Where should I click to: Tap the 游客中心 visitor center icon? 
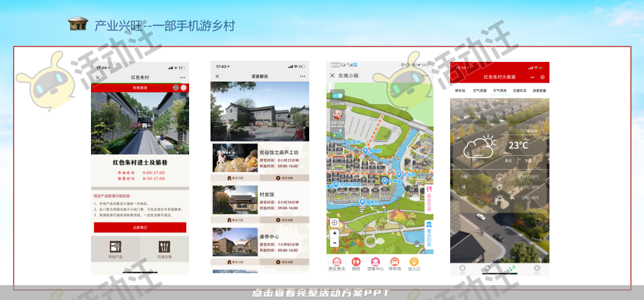coord(375,262)
